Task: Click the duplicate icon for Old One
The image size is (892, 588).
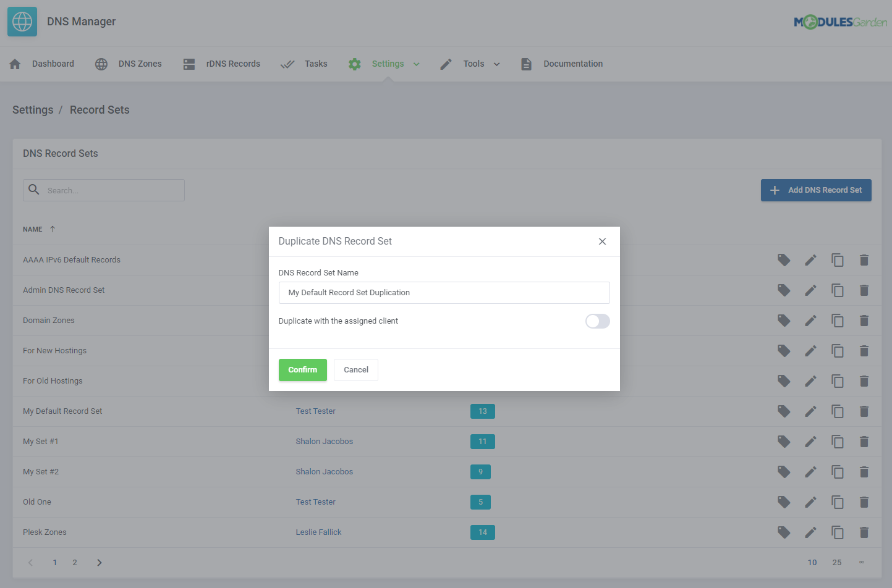Action: [x=838, y=502]
